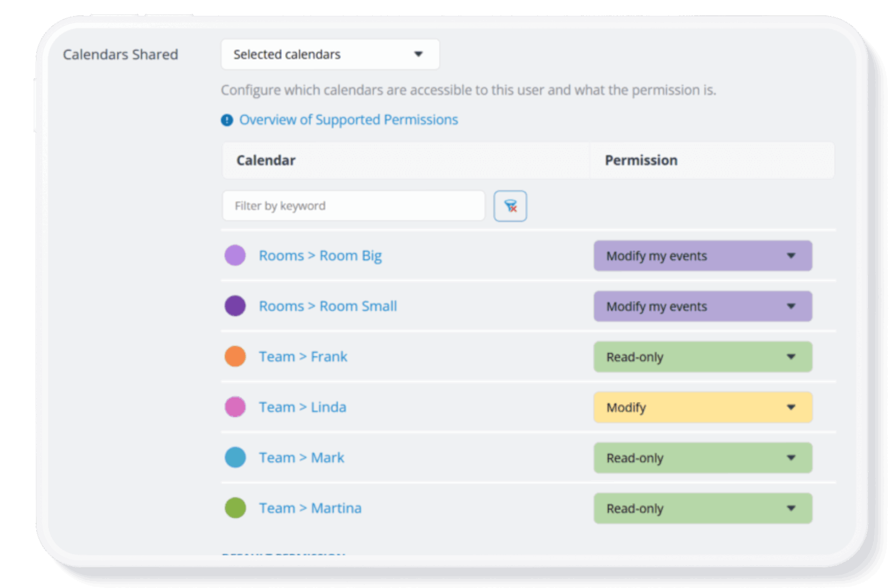The height and width of the screenshot is (588, 891).
Task: Click the blue color dot for Mark
Action: (235, 458)
